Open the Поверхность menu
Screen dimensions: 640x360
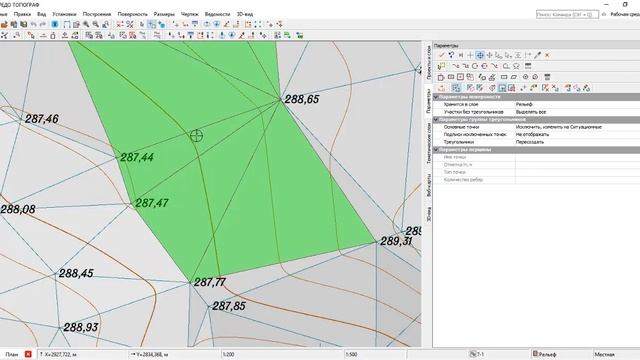tap(132, 14)
